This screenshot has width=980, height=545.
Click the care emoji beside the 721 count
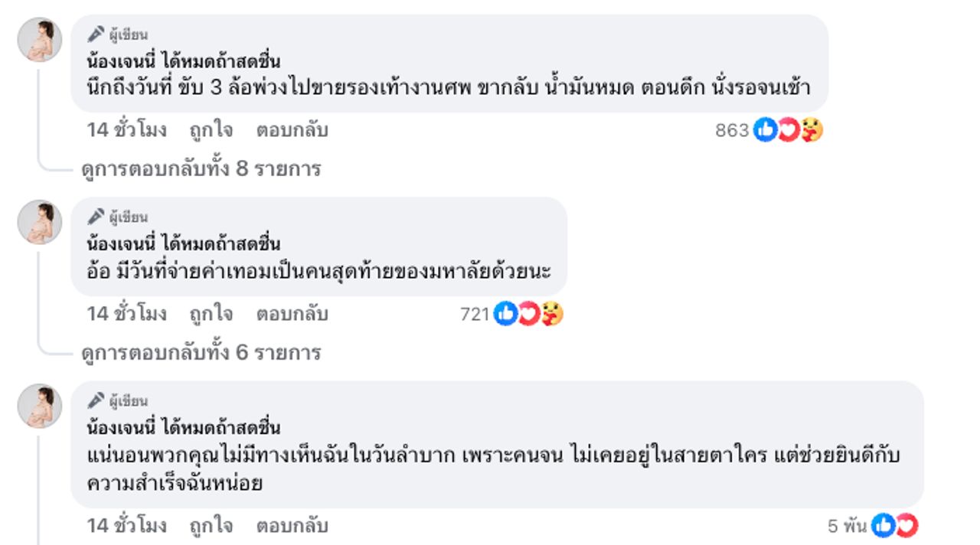551,314
